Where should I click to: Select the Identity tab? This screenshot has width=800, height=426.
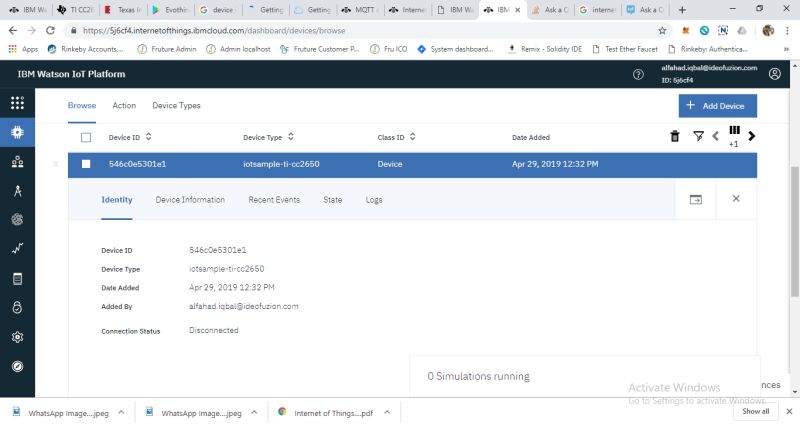(117, 200)
